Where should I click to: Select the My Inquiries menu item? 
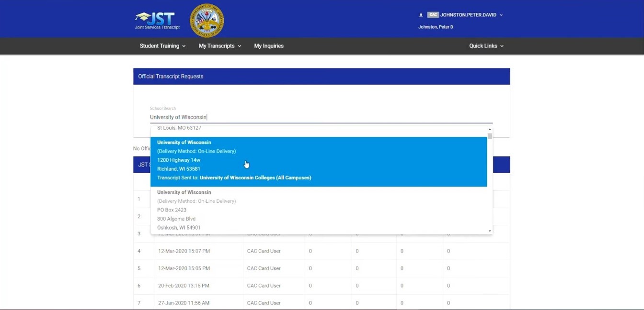tap(269, 45)
